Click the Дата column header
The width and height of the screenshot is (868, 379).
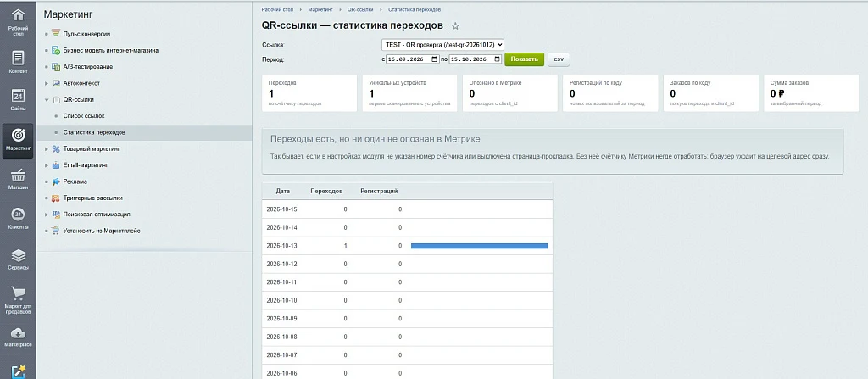283,191
